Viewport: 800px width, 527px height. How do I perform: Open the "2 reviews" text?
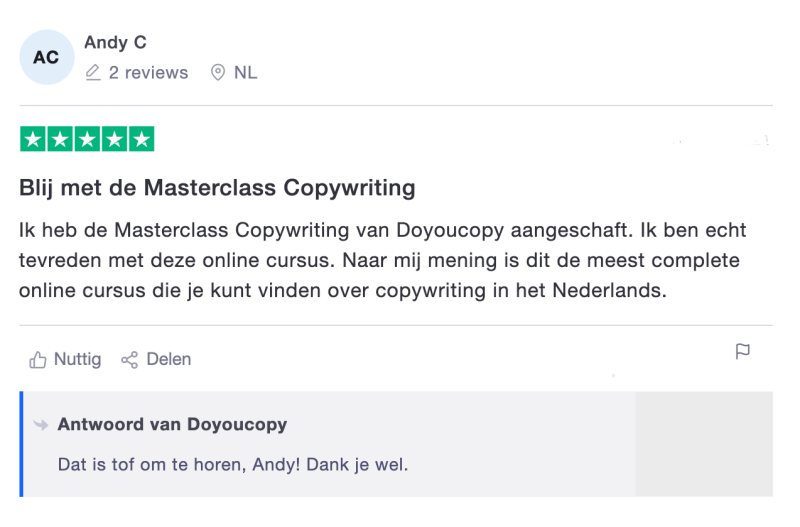pos(148,73)
